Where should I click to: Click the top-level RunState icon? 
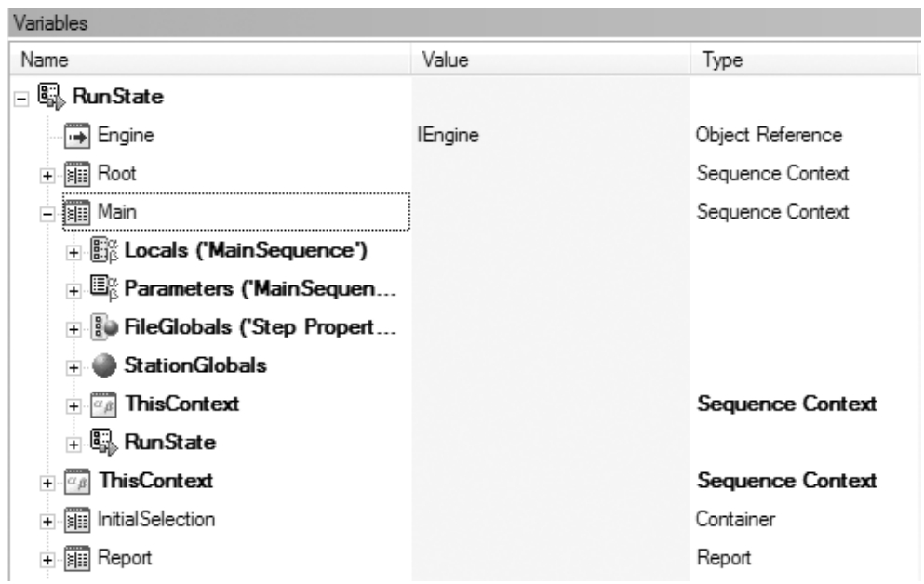coord(51,96)
